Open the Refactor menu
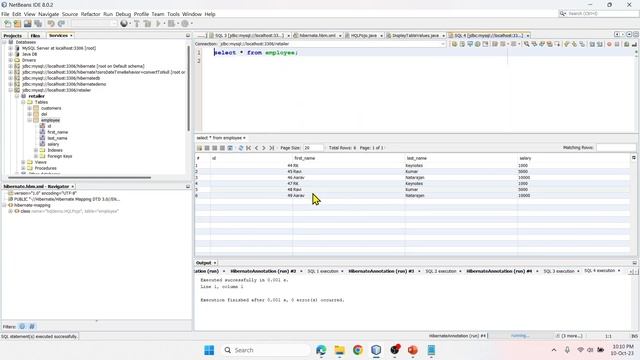 point(90,14)
